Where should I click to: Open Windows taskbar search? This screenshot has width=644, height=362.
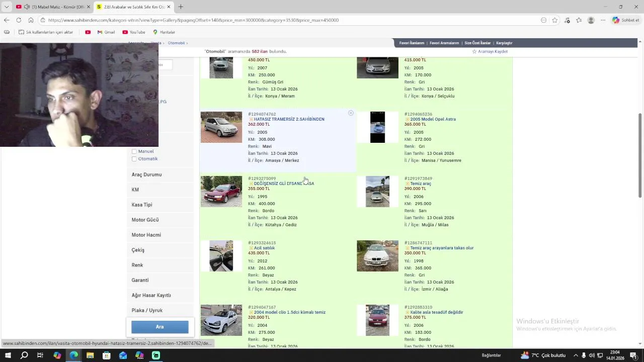[24, 355]
